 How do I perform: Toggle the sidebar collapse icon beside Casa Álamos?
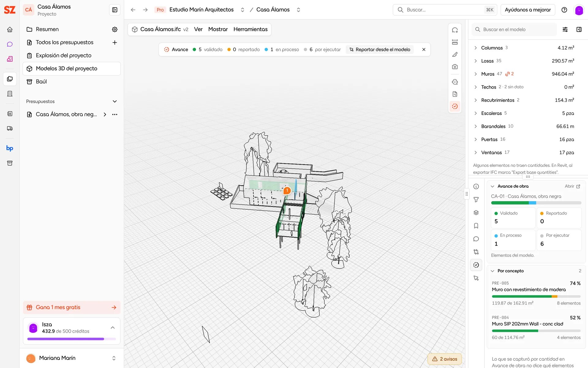click(115, 10)
